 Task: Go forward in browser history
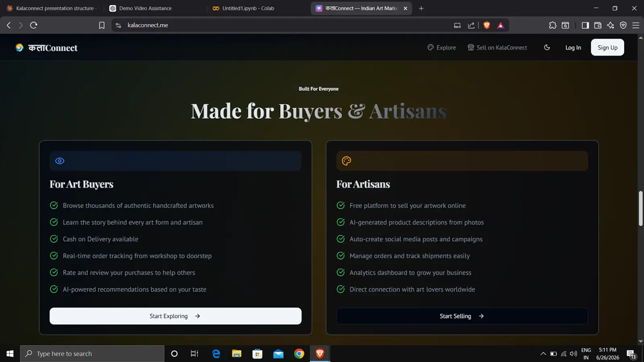21,25
